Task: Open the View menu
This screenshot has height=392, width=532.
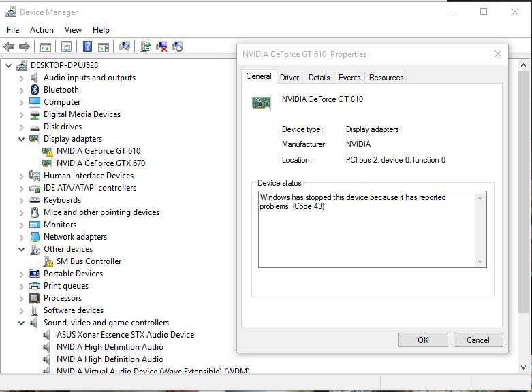Action: click(x=74, y=30)
